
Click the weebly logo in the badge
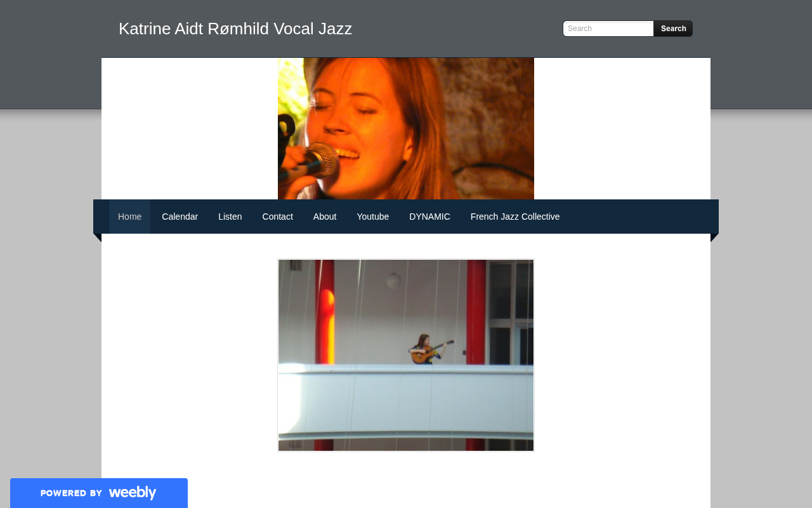[132, 493]
